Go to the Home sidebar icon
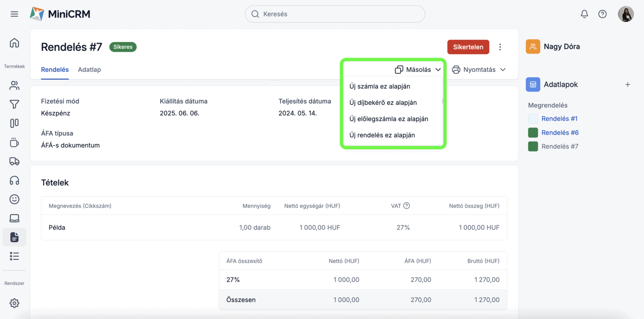Viewport: 644px width, 319px height. (14, 43)
